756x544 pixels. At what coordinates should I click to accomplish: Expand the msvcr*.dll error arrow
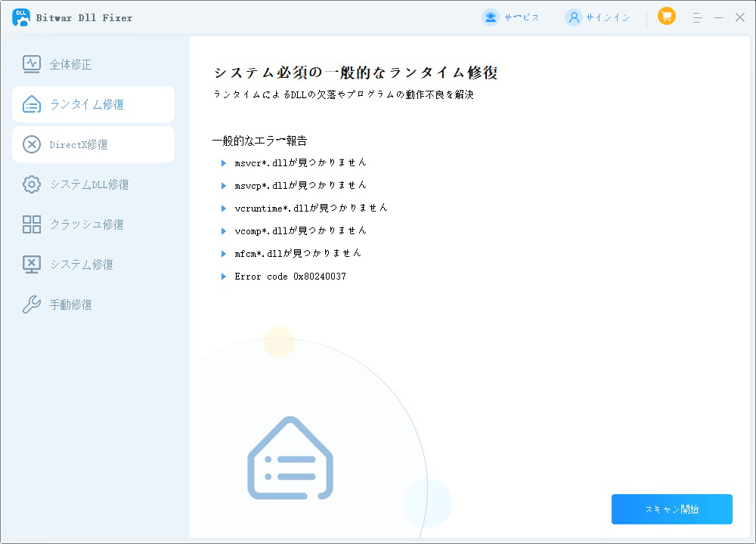click(224, 163)
